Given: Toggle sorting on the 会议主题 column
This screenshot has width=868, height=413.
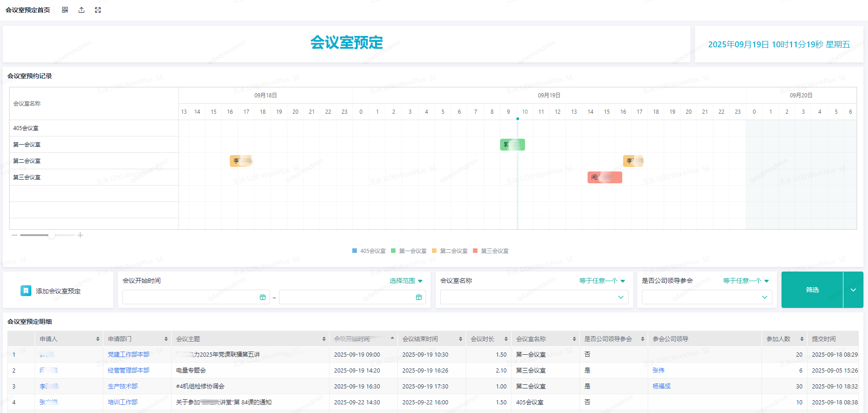Looking at the screenshot, I should [323, 338].
